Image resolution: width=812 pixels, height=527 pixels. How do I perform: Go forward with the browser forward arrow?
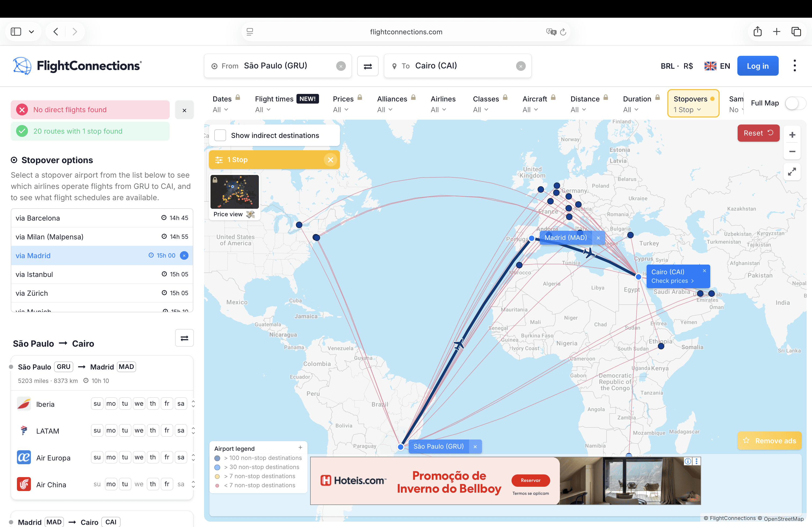tap(75, 32)
